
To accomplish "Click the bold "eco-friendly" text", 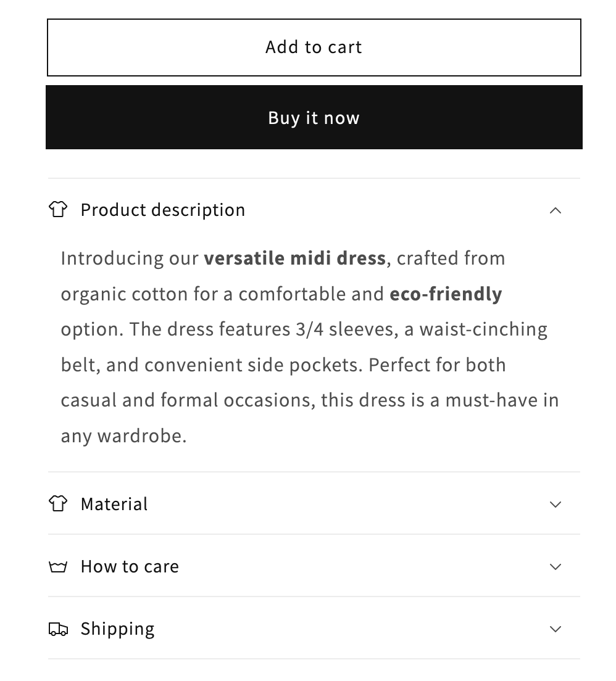I will pyautogui.click(x=446, y=294).
